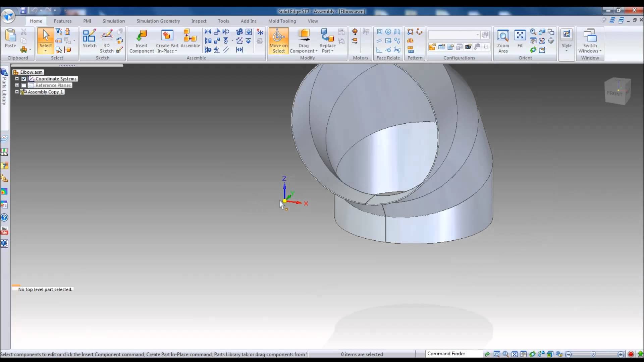Click the zoom magnifier icon in Orient group

[533, 32]
